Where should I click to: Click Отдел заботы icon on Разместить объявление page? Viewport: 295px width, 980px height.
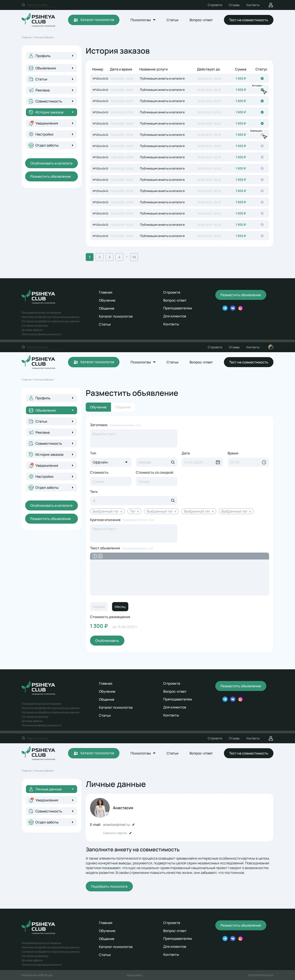tap(31, 487)
